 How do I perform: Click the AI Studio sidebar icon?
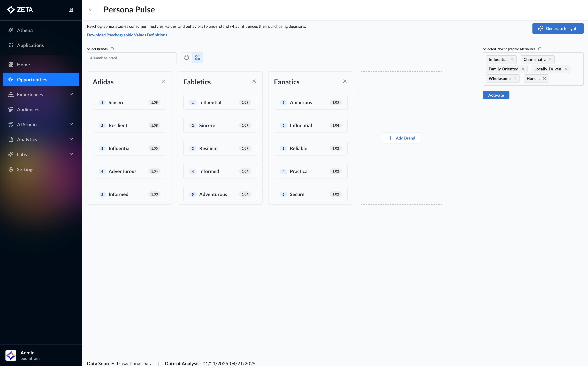[11, 124]
